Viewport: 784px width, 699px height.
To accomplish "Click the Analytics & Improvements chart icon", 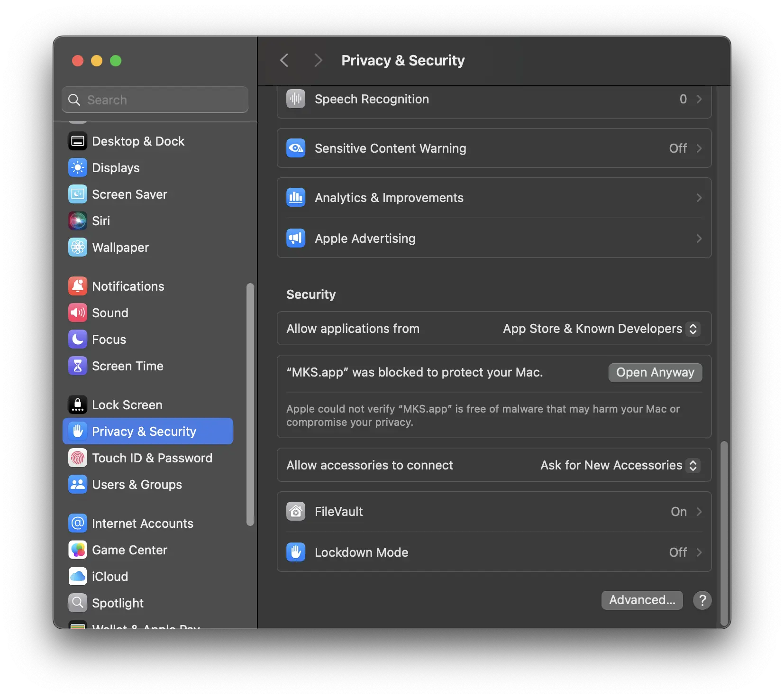I will click(x=296, y=198).
